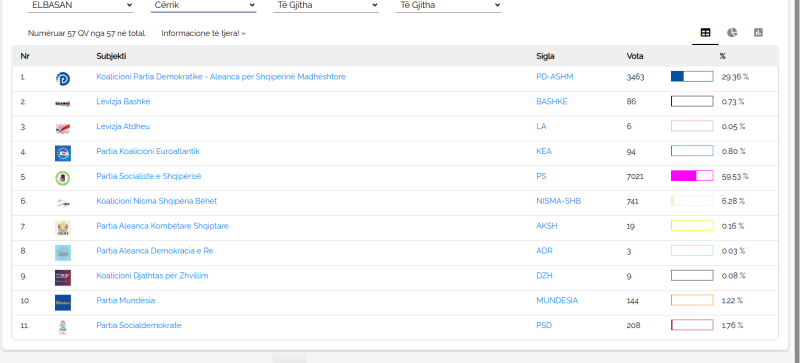
Task: Select the 144 votes cell
Action: tap(633, 301)
